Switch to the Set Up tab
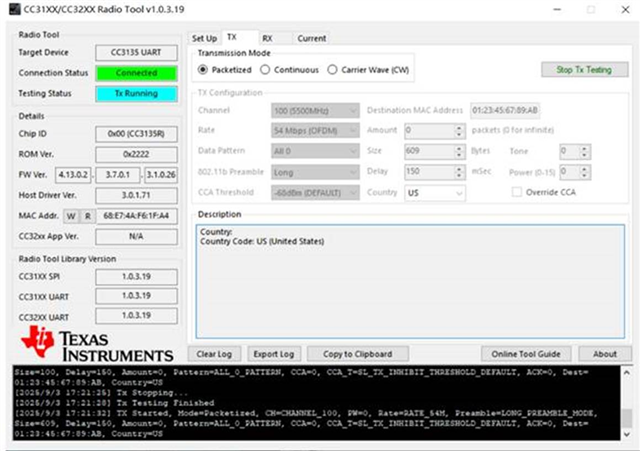The image size is (640, 451). 204,38
